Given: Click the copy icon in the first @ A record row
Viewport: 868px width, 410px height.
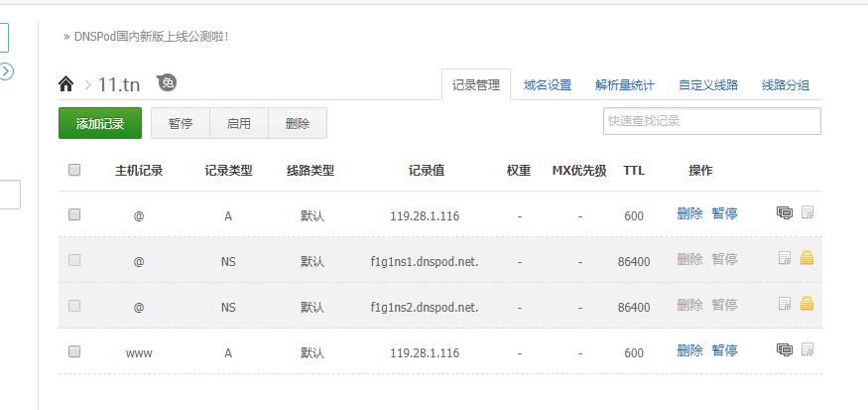Looking at the screenshot, I should (x=785, y=212).
